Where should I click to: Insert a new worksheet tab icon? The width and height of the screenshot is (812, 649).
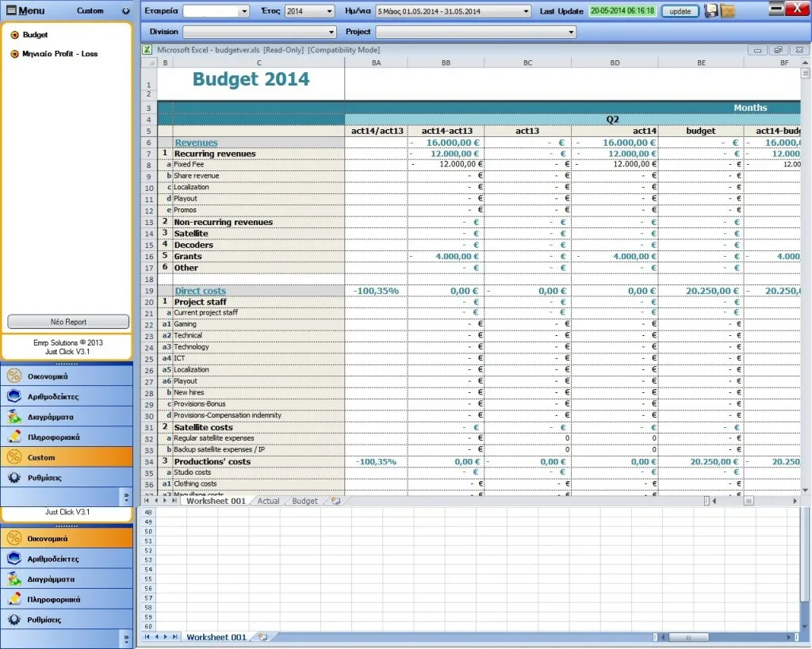335,501
